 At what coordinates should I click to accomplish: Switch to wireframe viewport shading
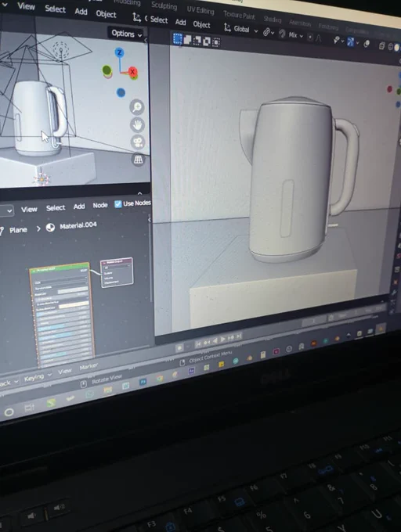390,47
